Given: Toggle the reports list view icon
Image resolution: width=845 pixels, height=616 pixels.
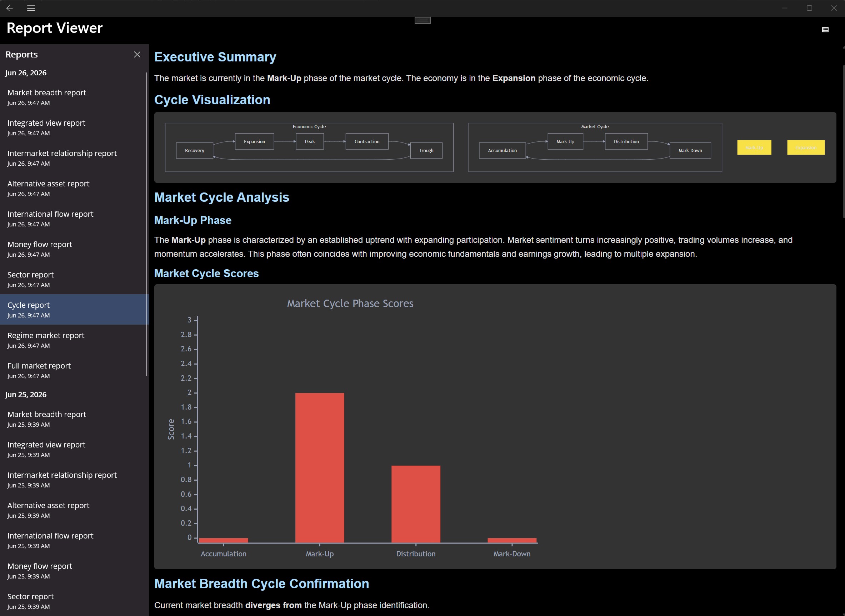Looking at the screenshot, I should click(825, 30).
